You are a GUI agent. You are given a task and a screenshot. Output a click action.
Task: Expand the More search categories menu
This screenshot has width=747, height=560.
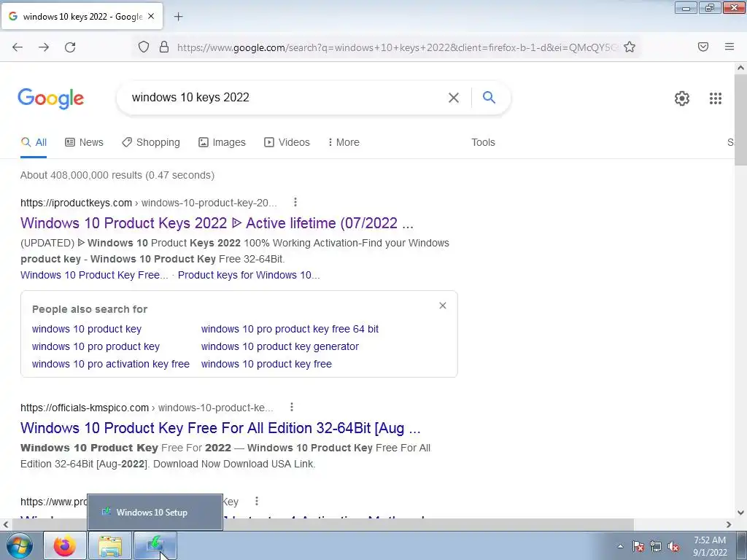(344, 142)
